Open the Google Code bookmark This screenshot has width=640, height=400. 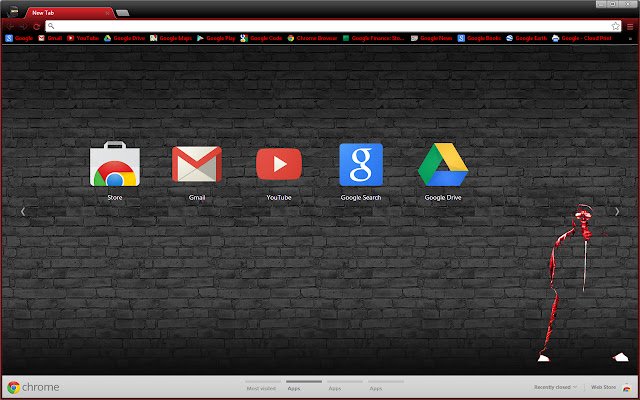click(x=261, y=38)
